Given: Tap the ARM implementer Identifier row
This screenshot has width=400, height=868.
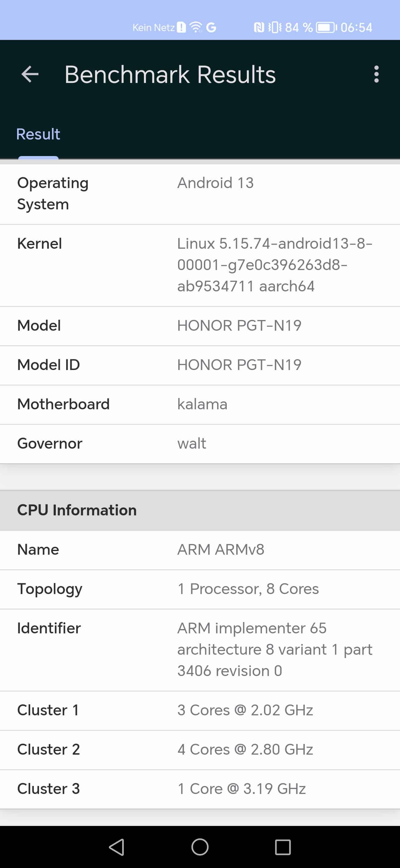Looking at the screenshot, I should 200,650.
